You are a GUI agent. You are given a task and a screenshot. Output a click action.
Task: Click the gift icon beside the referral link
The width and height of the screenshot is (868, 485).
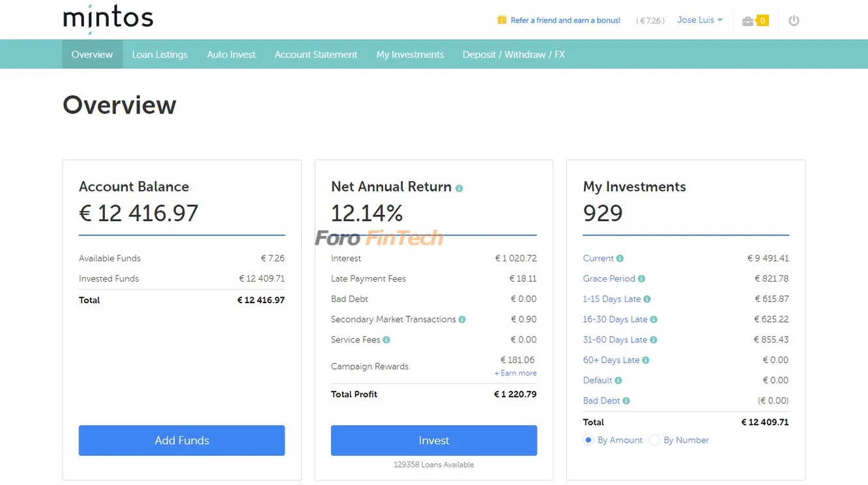(x=502, y=20)
